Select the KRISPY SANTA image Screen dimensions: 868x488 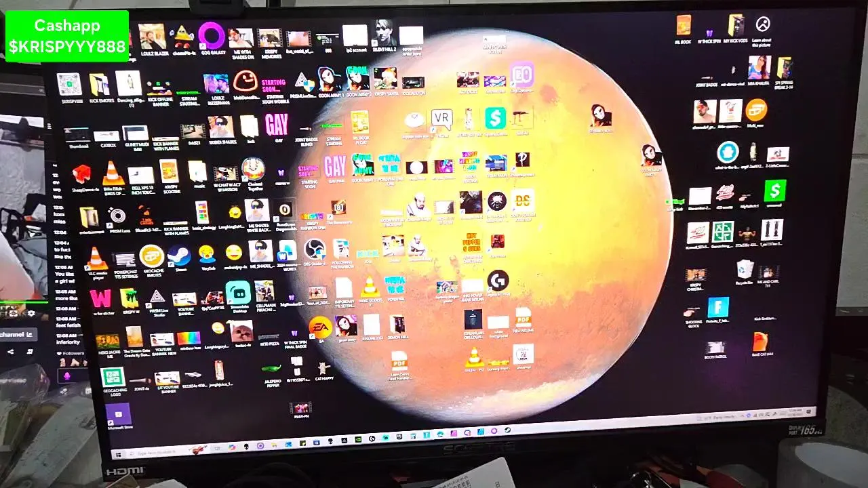pyautogui.click(x=386, y=82)
